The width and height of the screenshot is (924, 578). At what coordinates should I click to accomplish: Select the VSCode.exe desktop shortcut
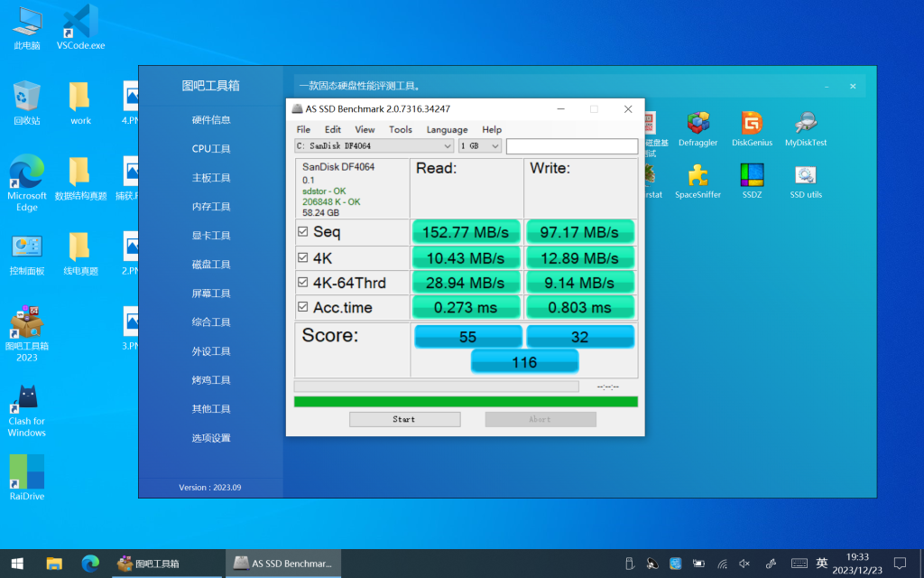click(80, 27)
